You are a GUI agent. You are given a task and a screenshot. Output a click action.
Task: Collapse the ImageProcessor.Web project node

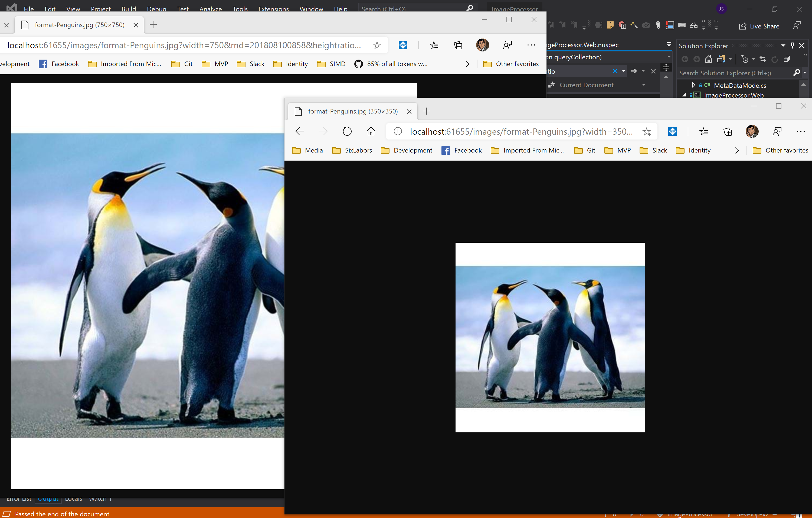pyautogui.click(x=684, y=95)
